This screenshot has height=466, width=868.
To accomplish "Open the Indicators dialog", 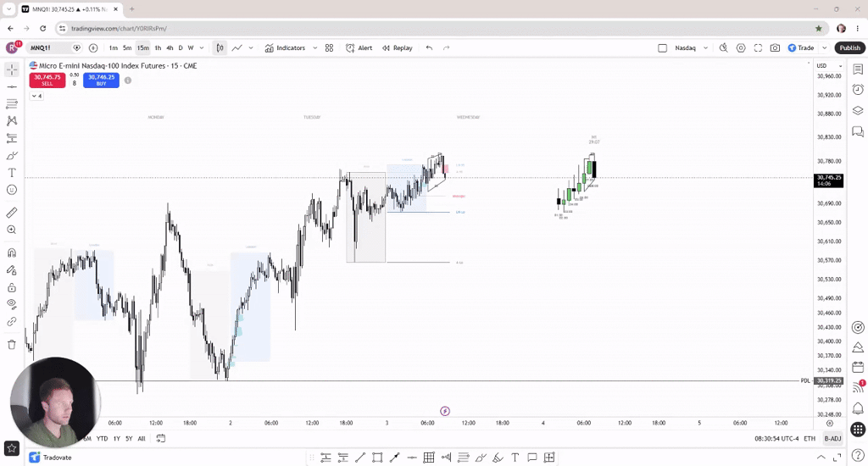I will (285, 48).
